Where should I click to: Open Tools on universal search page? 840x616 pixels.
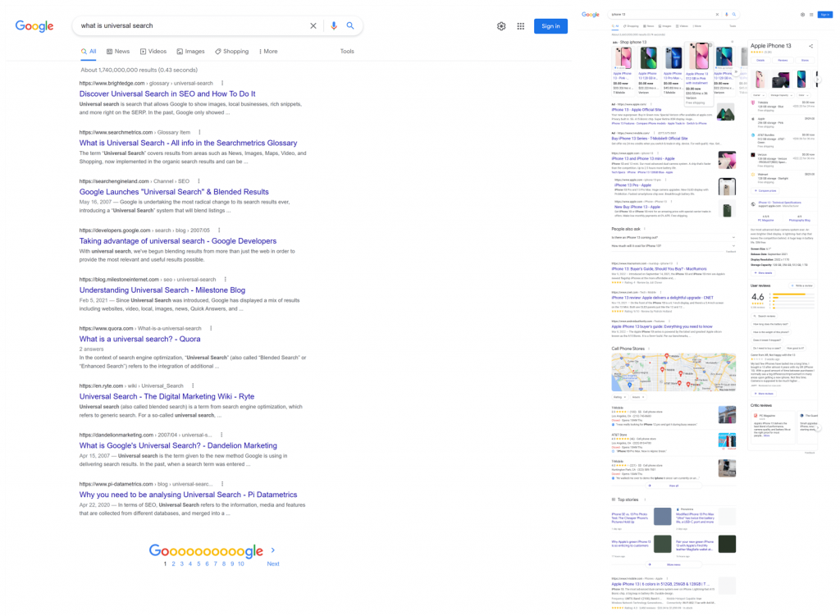coord(347,52)
